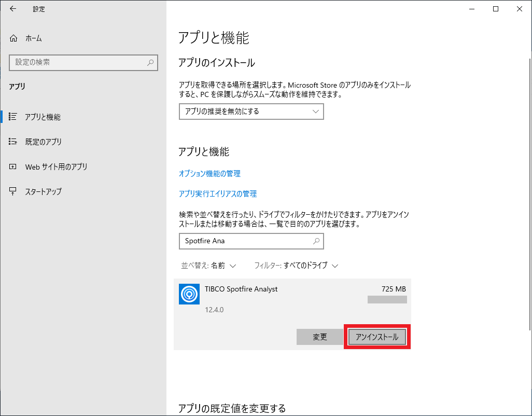532x416 pixels.
Task: Click the 変更 button
Action: pos(319,337)
